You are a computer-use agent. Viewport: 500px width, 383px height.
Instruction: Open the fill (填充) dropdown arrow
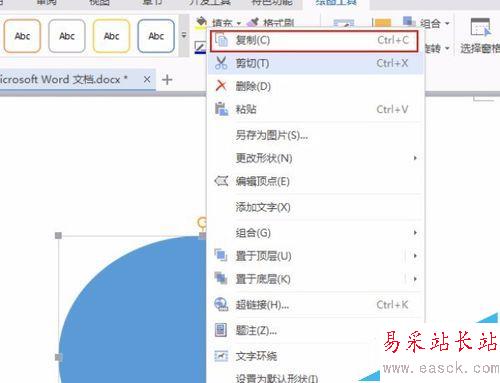[x=239, y=23]
